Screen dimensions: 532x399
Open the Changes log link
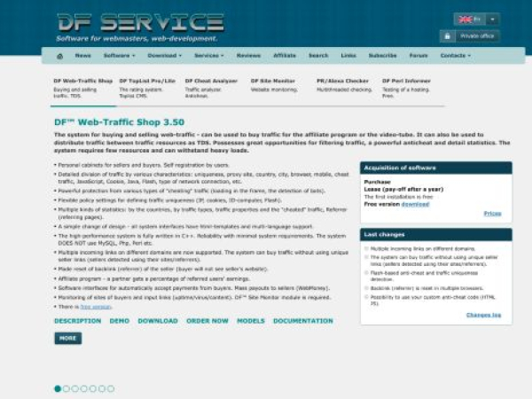pyautogui.click(x=483, y=315)
